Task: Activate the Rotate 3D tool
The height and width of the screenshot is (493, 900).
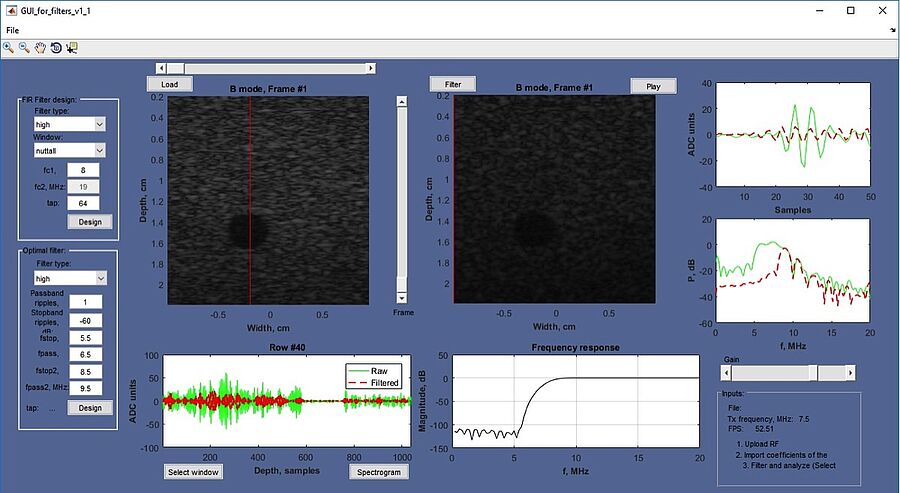Action: 56,47
